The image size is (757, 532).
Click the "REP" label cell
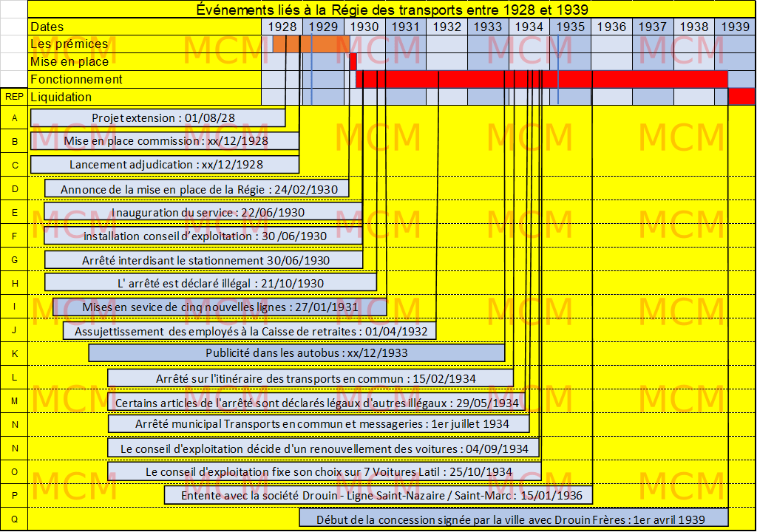[13, 97]
